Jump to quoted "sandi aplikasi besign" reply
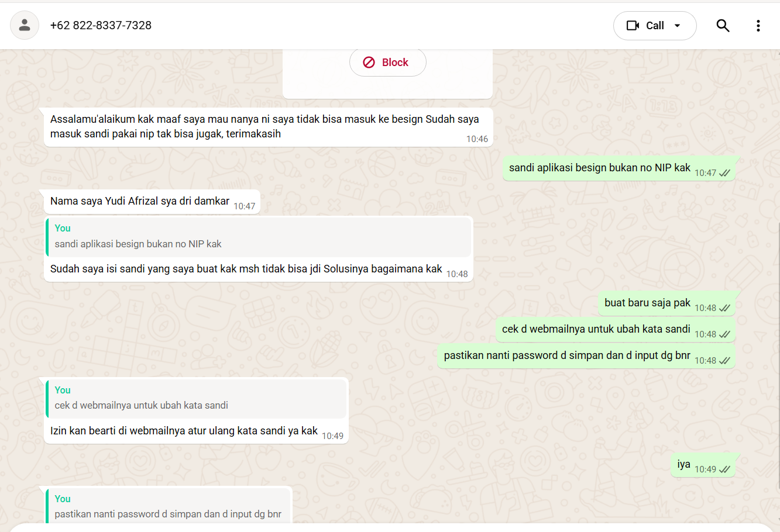This screenshot has width=780, height=532. (258, 237)
